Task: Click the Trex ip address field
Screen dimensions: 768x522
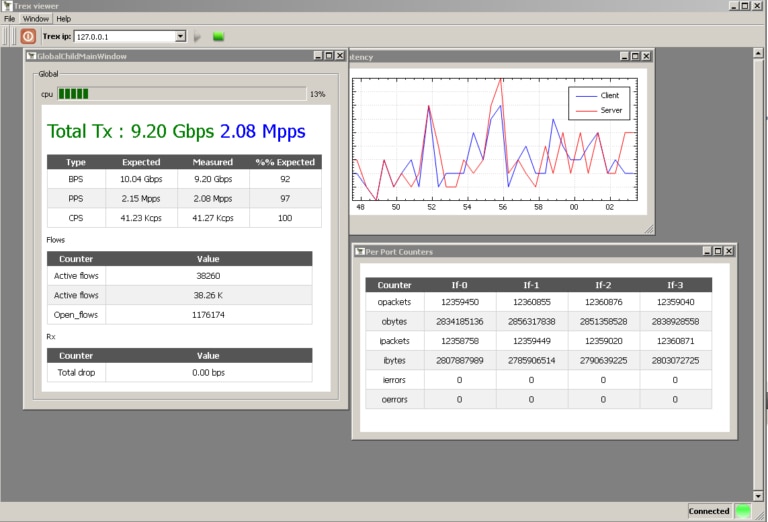Action: pyautogui.click(x=123, y=36)
